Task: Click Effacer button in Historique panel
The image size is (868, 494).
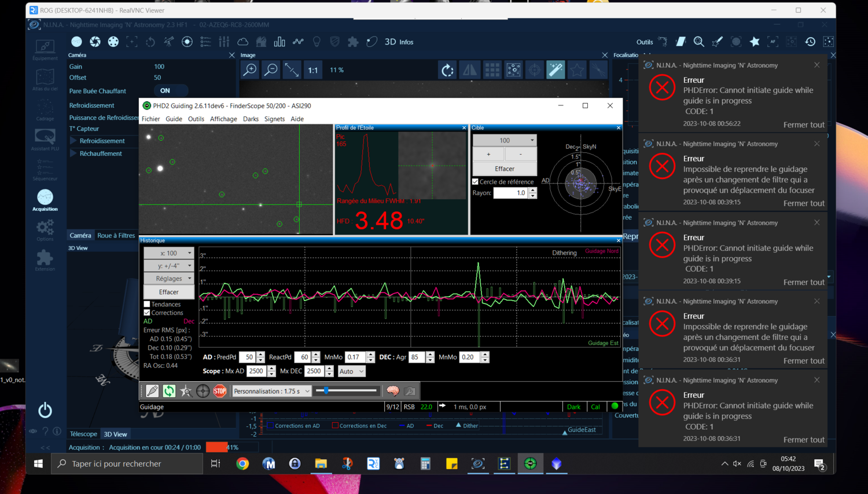Action: [168, 292]
